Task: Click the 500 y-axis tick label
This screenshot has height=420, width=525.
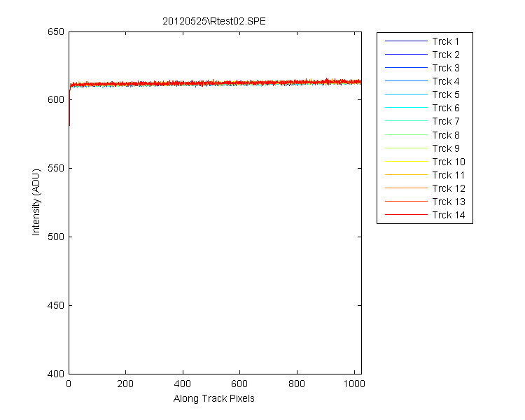Action: [x=56, y=237]
